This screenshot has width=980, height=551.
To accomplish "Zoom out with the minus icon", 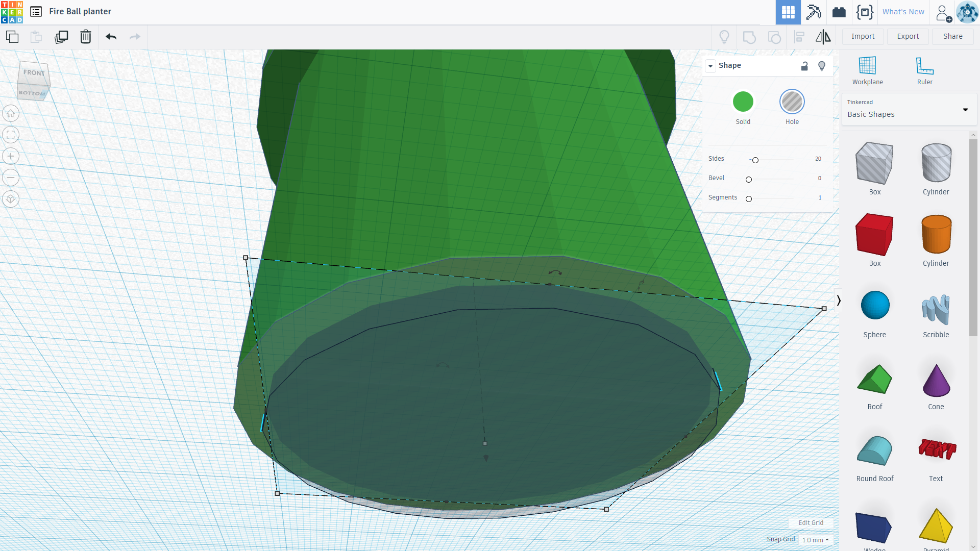I will pyautogui.click(x=11, y=178).
